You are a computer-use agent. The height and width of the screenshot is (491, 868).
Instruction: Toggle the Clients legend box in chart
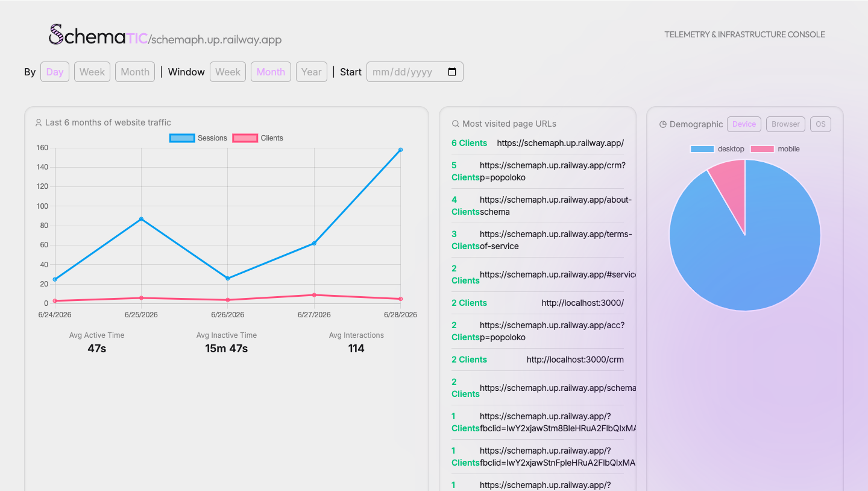tap(245, 138)
